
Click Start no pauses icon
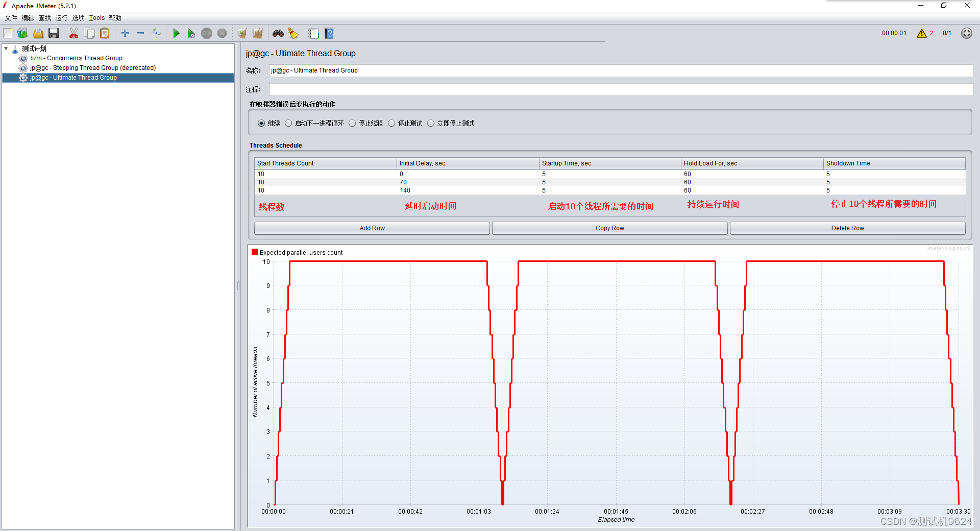point(191,33)
